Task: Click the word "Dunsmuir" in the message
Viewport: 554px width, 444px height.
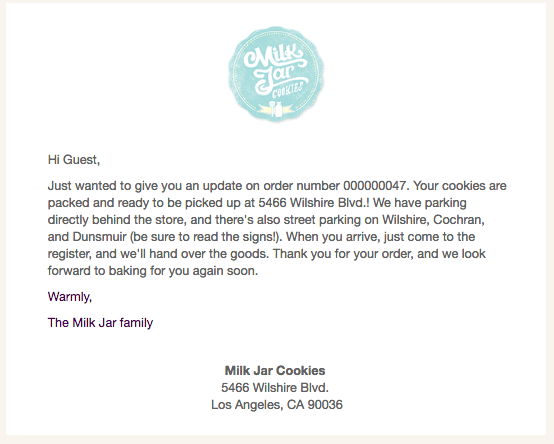Action: 100,237
